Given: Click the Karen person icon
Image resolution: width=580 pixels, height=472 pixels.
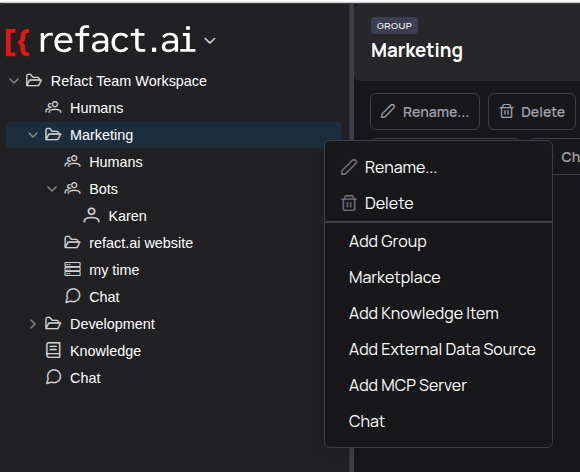Looking at the screenshot, I should [x=91, y=216].
